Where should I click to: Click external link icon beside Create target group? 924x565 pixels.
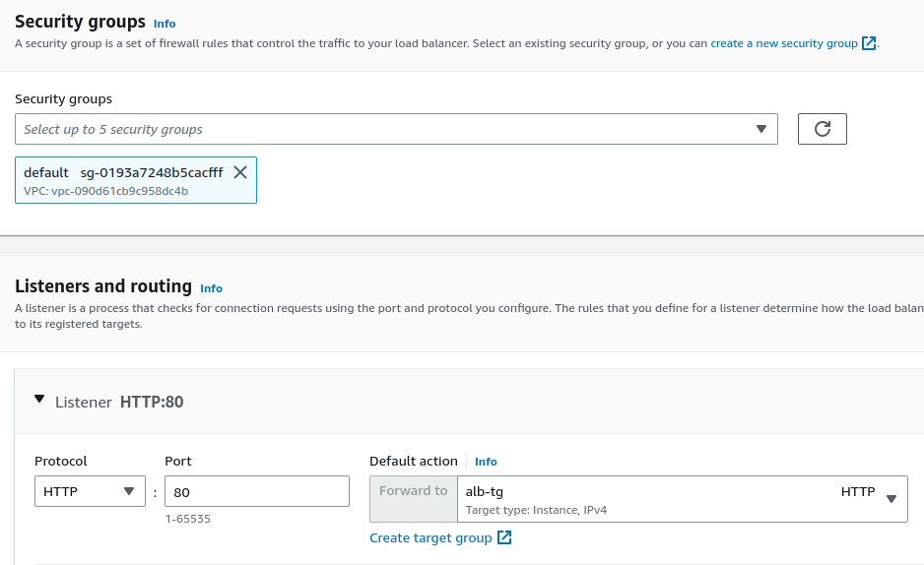(504, 537)
